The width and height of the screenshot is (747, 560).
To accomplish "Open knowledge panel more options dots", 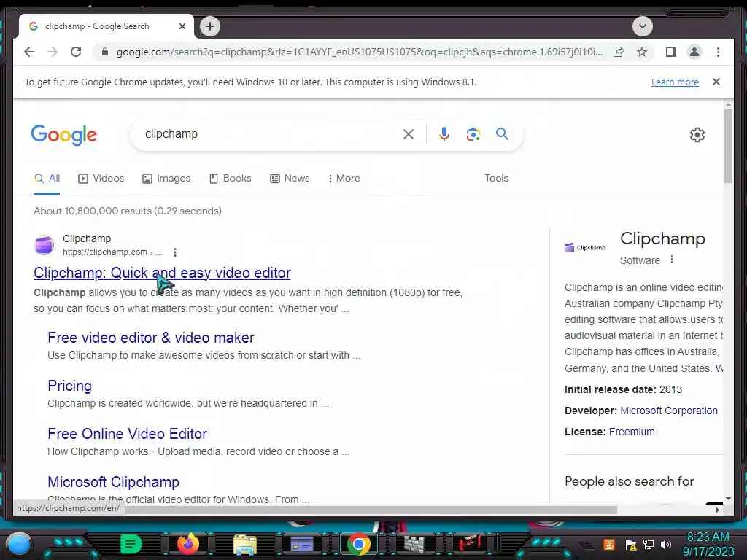I will (x=672, y=260).
